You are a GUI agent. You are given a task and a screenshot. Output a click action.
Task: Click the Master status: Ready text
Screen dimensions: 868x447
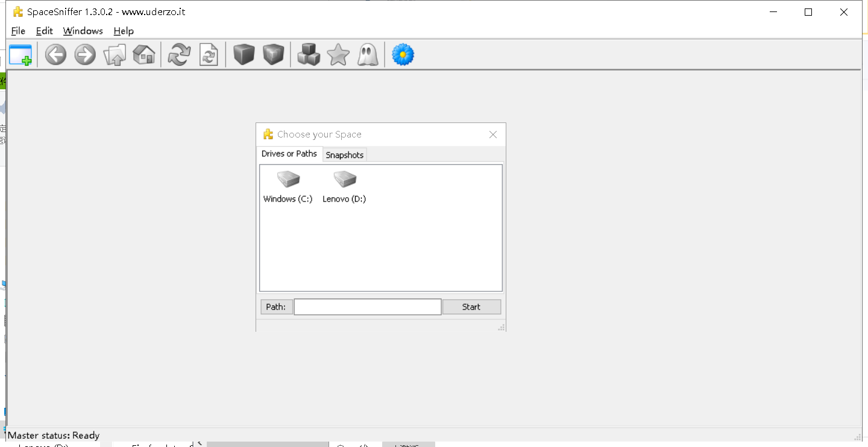[54, 435]
